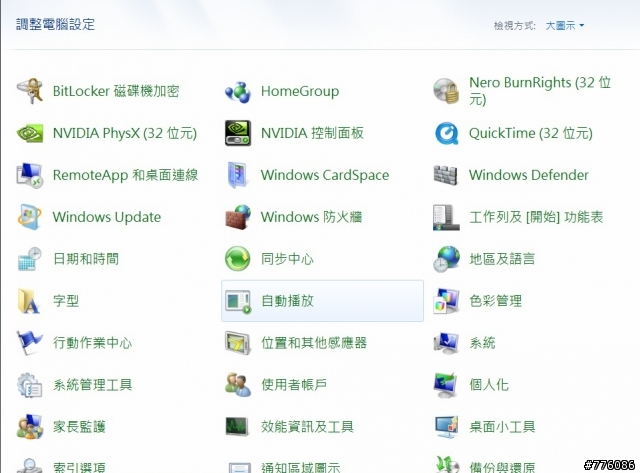Open the 個人化 text link
The image size is (640, 473).
point(489,385)
